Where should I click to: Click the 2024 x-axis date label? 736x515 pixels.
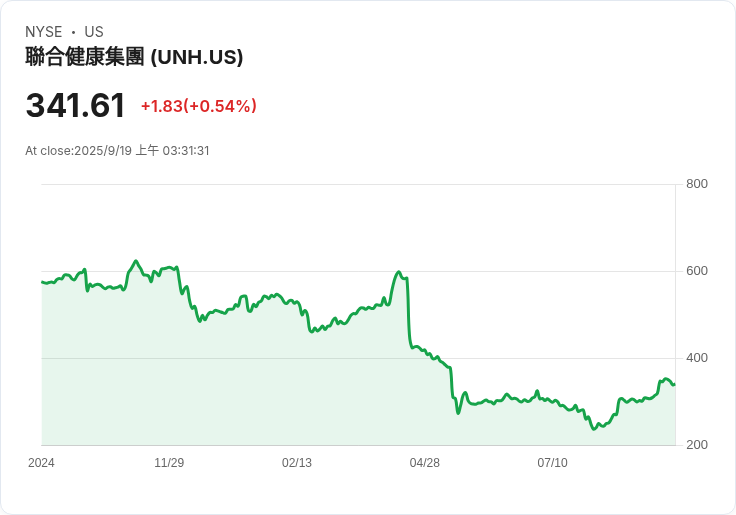pyautogui.click(x=42, y=463)
